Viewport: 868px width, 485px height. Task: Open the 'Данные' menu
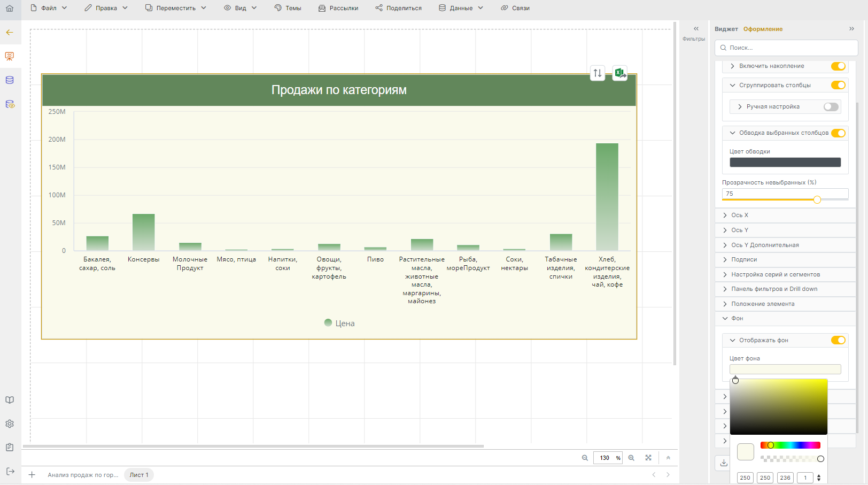click(460, 7)
